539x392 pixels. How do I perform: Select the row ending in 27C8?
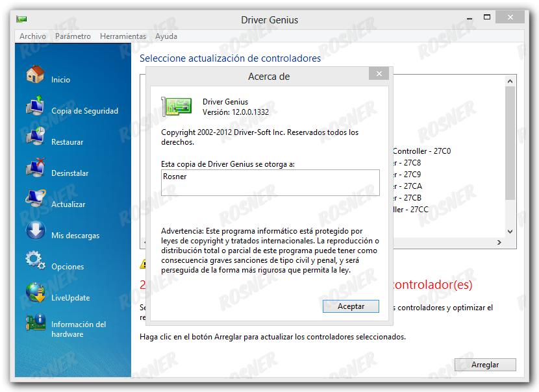click(x=407, y=163)
